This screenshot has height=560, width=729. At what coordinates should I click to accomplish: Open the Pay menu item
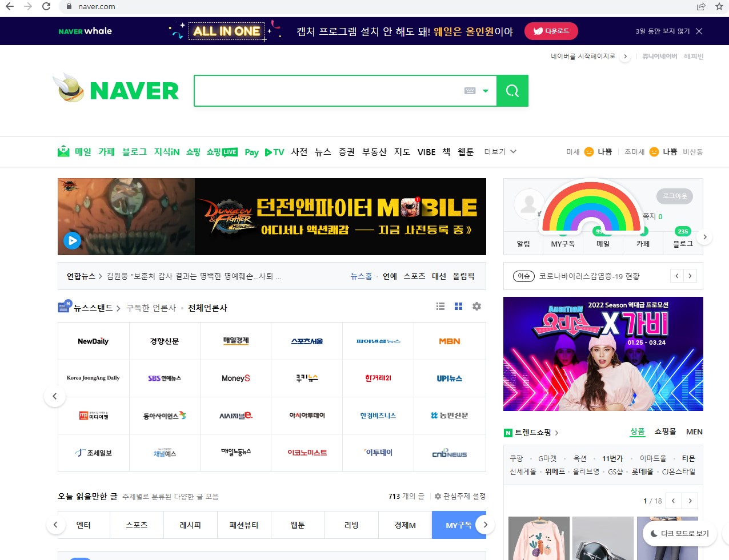point(251,152)
